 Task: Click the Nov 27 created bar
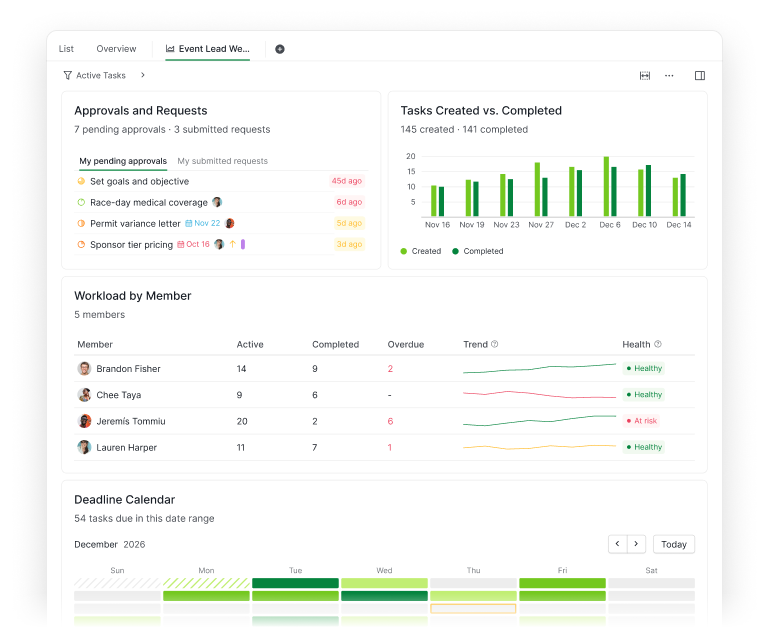pyautogui.click(x=537, y=190)
